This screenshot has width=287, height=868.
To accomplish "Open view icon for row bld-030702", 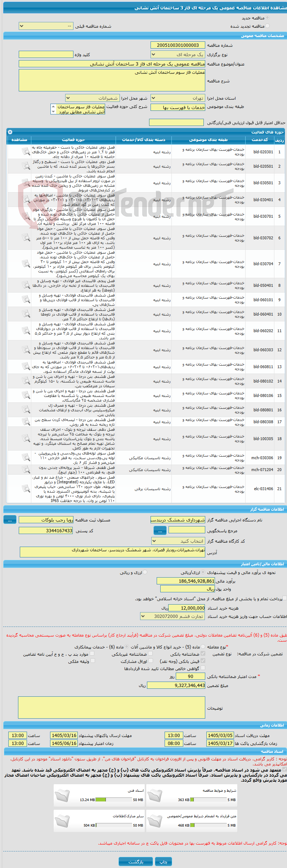I will click(x=26, y=238).
